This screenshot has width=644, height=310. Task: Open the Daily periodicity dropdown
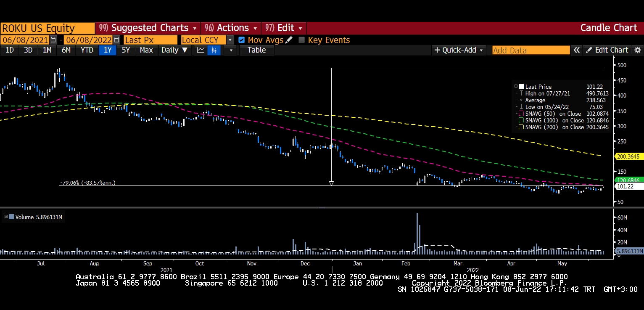click(176, 50)
